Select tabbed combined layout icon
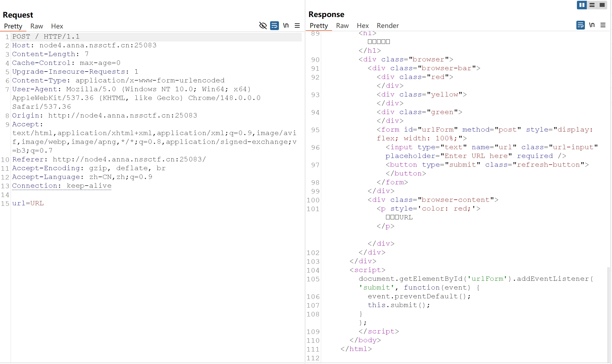Image resolution: width=612 pixels, height=364 pixels. [x=602, y=5]
